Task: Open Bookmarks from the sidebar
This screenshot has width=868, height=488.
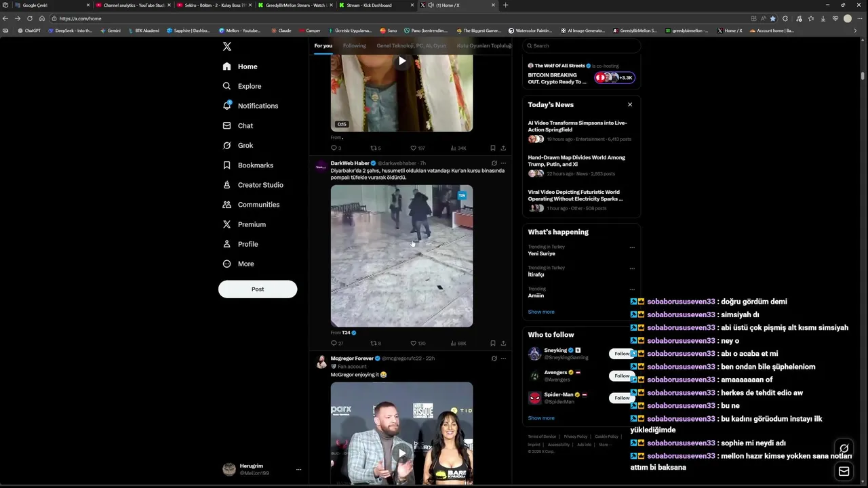Action: pyautogui.click(x=248, y=165)
